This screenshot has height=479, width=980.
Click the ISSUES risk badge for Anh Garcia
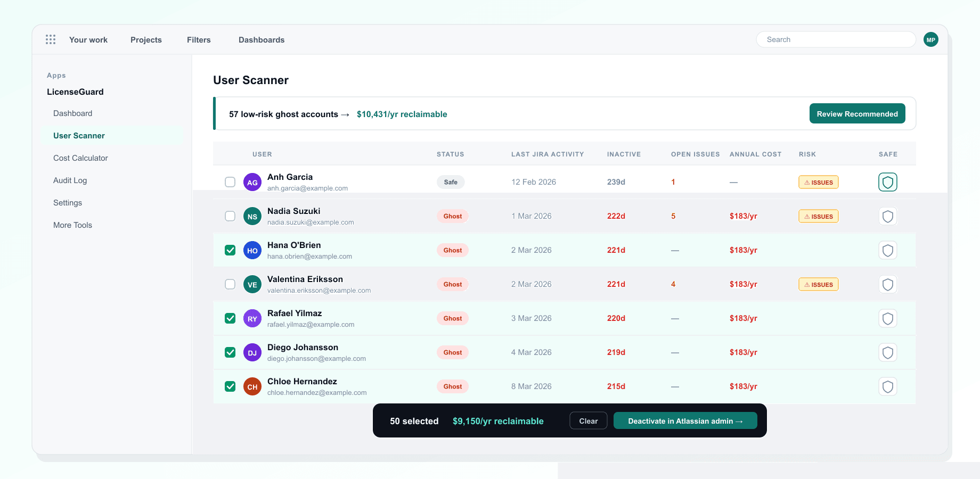pos(819,182)
